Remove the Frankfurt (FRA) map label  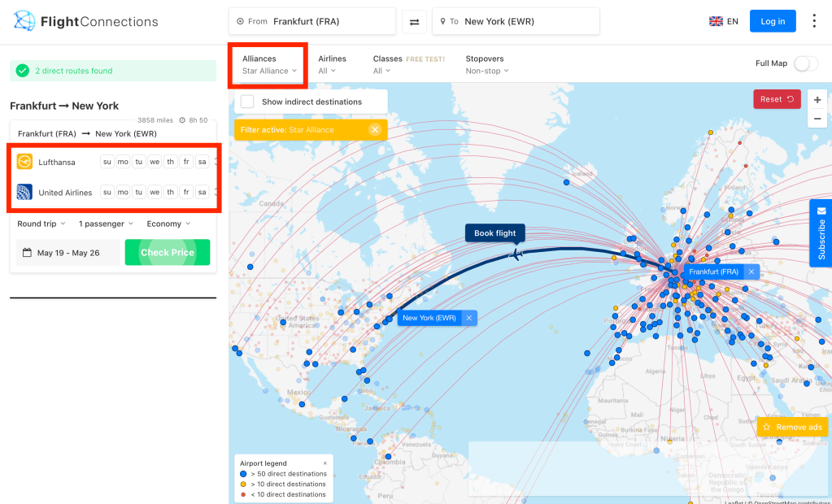point(751,272)
